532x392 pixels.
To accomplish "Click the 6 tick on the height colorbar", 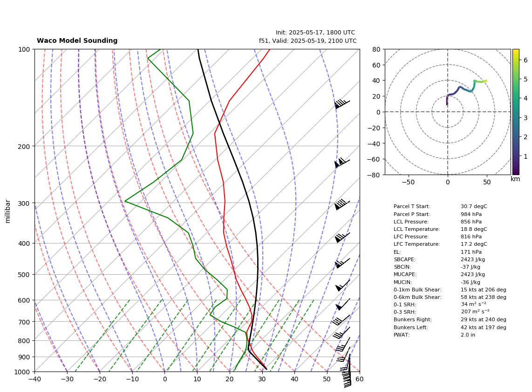I will click(525, 60).
